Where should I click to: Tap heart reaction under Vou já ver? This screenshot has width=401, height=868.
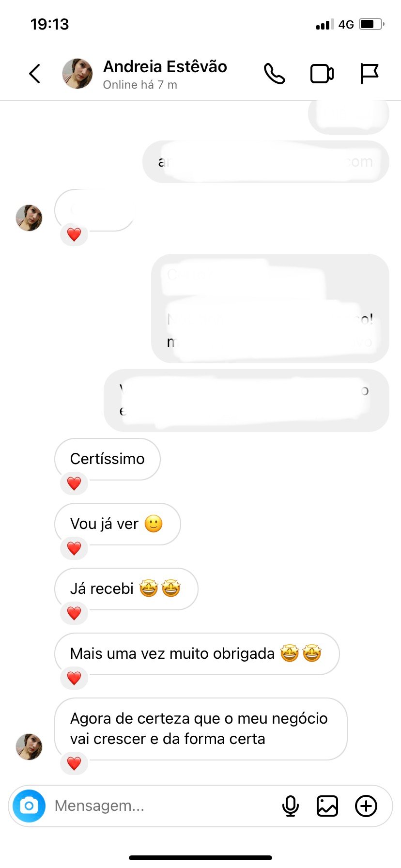[x=74, y=548]
